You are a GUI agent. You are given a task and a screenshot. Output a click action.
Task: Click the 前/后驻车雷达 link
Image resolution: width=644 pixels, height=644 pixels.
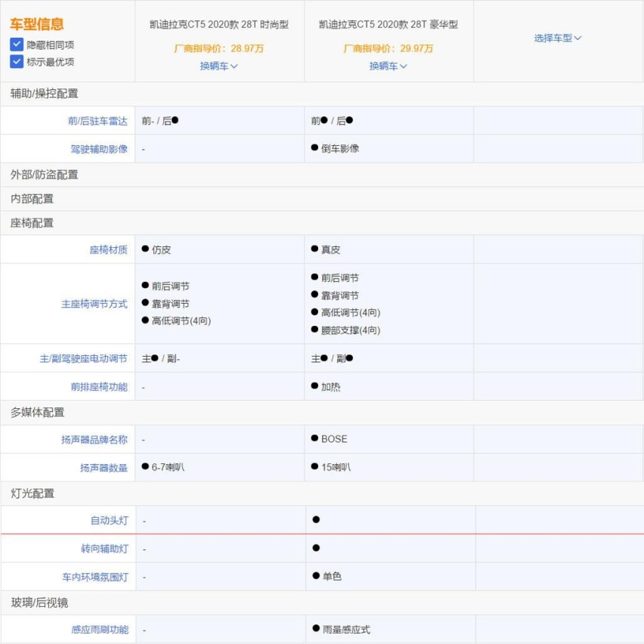[98, 121]
